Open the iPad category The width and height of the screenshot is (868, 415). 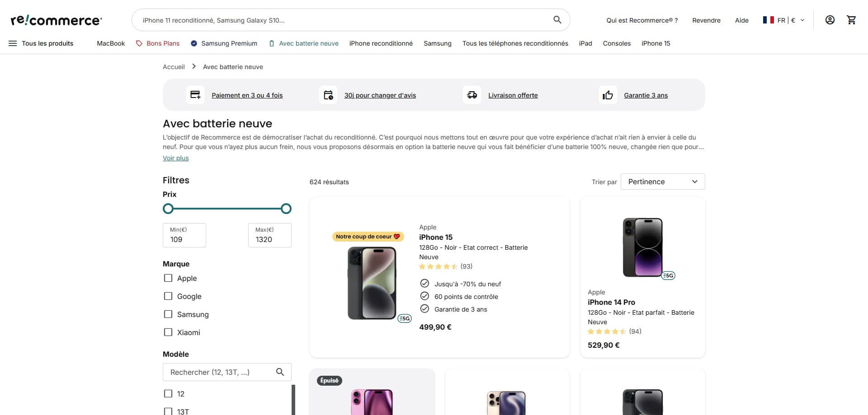(585, 43)
